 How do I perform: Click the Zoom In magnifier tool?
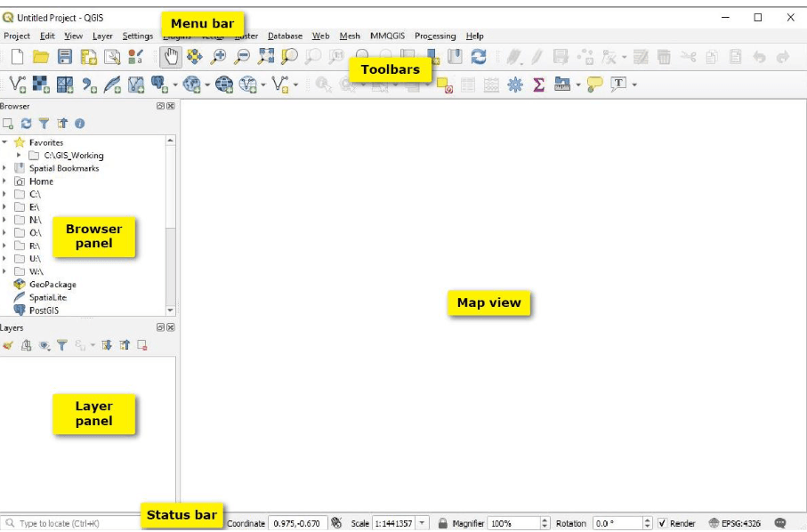pyautogui.click(x=218, y=57)
